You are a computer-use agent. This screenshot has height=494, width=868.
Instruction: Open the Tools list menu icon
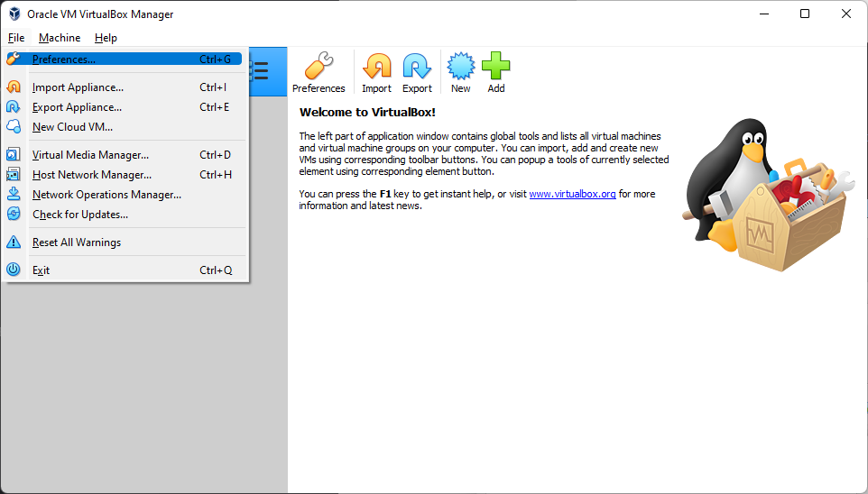pyautogui.click(x=260, y=71)
